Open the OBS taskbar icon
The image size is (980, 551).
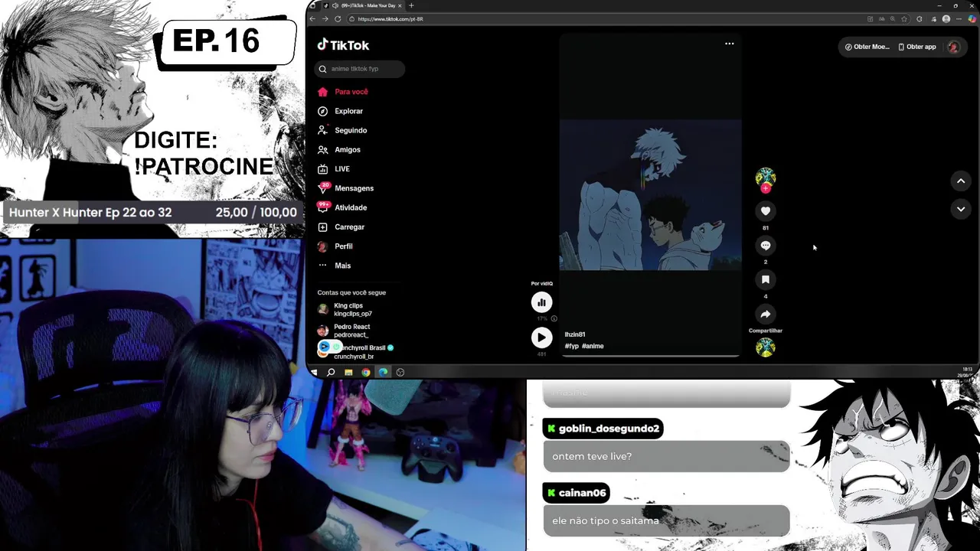[400, 372]
